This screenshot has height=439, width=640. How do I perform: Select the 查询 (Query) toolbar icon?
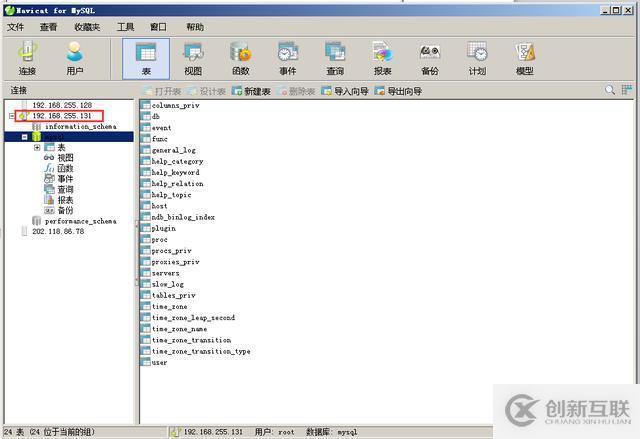tap(335, 58)
